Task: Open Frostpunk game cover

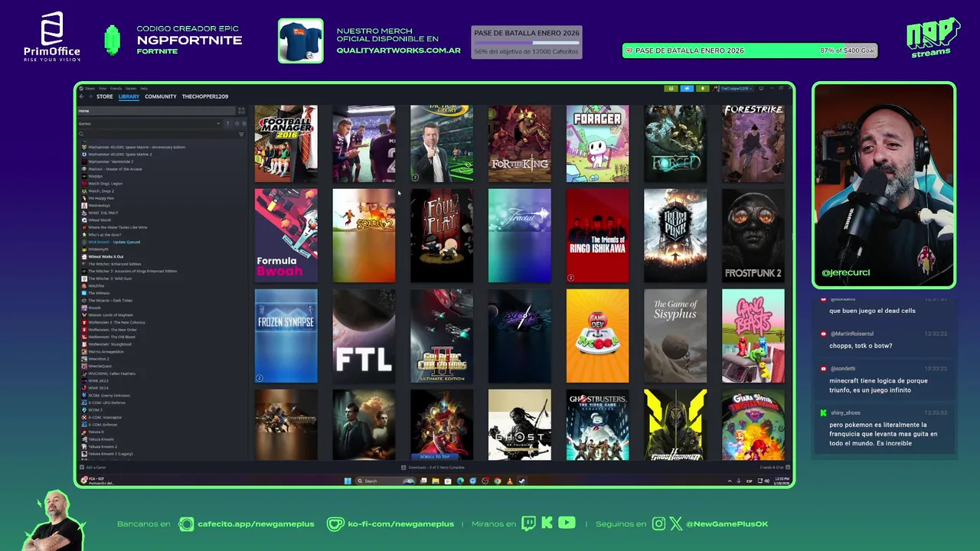Action: (675, 236)
